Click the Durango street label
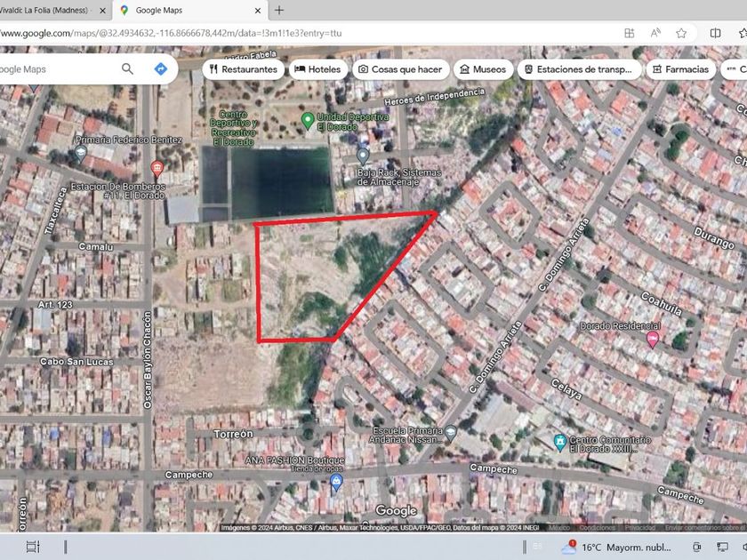This screenshot has height=560, width=747. 714,237
